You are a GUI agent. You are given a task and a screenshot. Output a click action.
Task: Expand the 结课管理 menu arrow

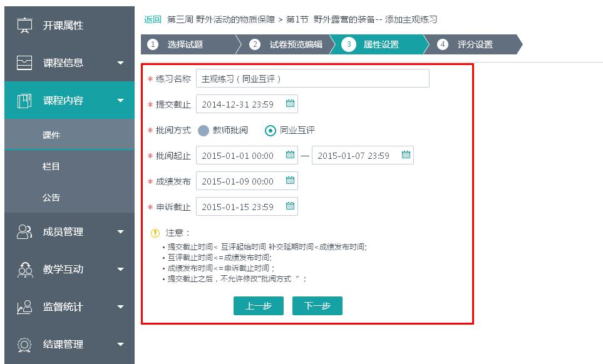tap(121, 345)
